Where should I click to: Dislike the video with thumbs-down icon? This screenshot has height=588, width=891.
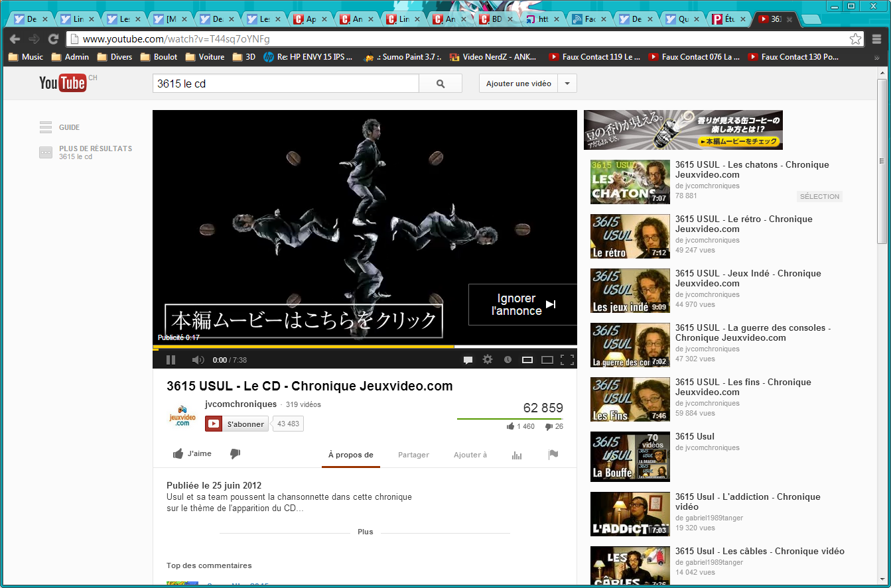(235, 454)
